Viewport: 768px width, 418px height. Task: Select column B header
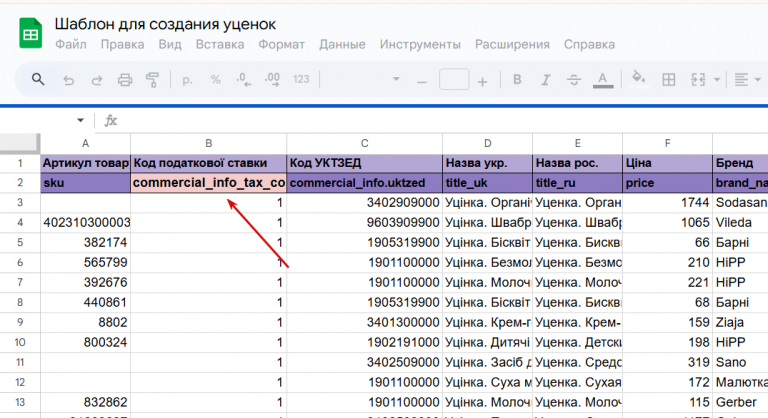pos(208,144)
